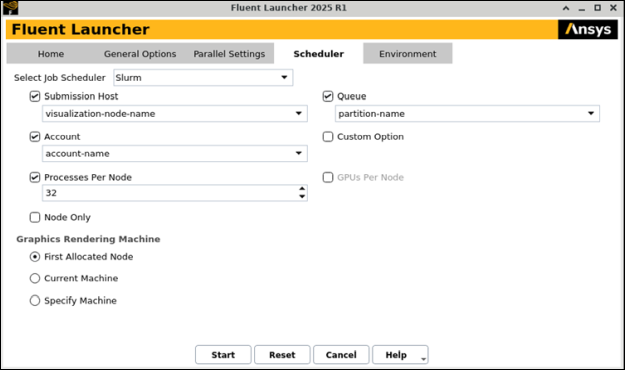625x370 pixels.
Task: Maximize the Fluent Launcher window
Action: [597, 8]
